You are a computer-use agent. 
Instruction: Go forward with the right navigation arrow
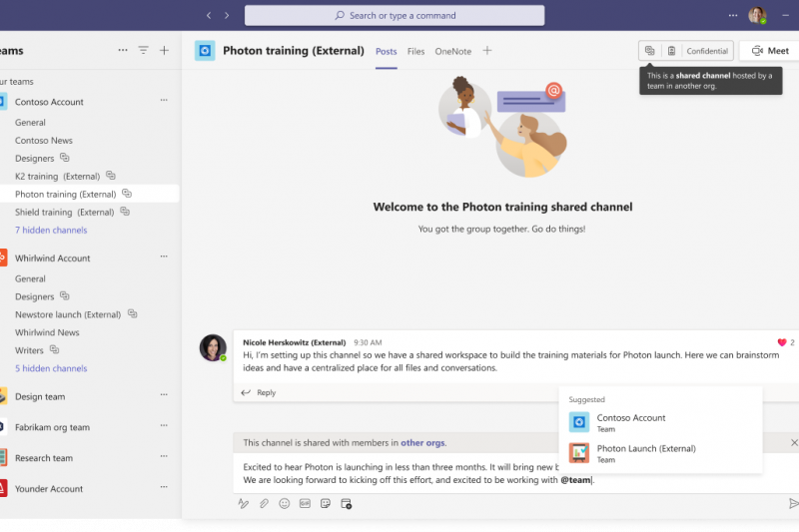[227, 15]
